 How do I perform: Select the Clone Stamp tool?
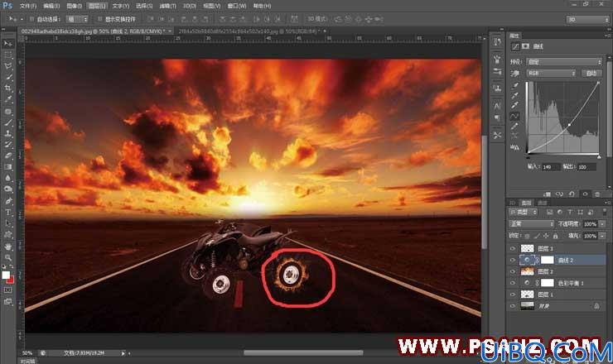(7, 133)
